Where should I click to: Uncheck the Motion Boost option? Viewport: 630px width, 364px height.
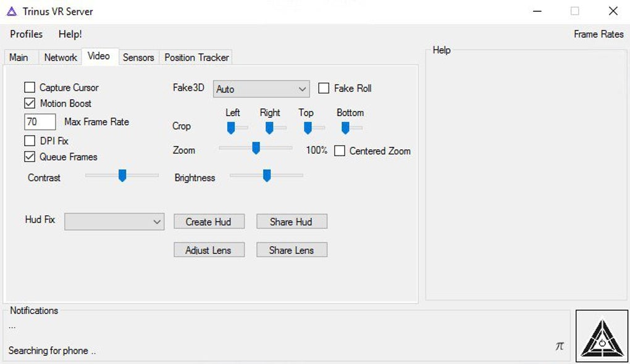(x=30, y=104)
